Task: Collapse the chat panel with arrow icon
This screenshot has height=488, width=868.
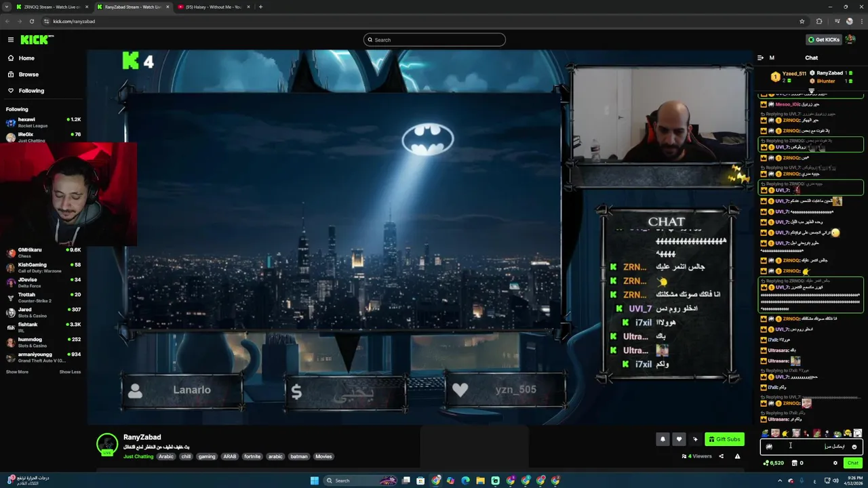Action: [x=760, y=58]
